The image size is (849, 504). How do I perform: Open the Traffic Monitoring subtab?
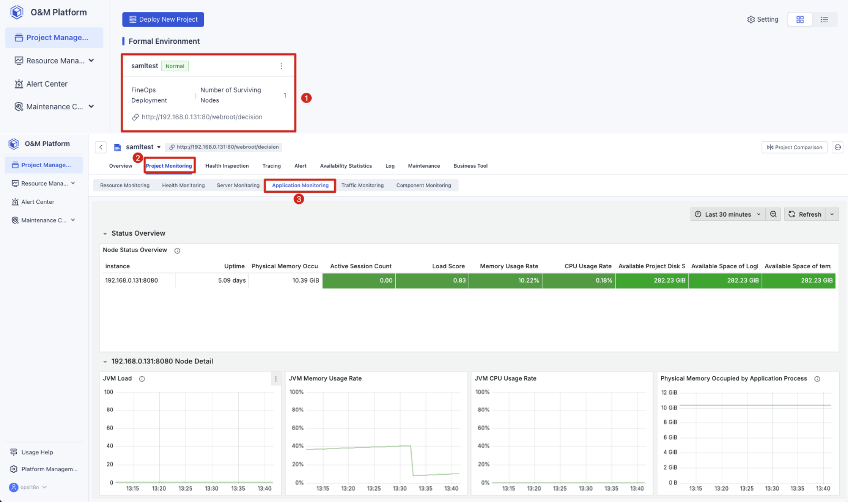click(362, 185)
